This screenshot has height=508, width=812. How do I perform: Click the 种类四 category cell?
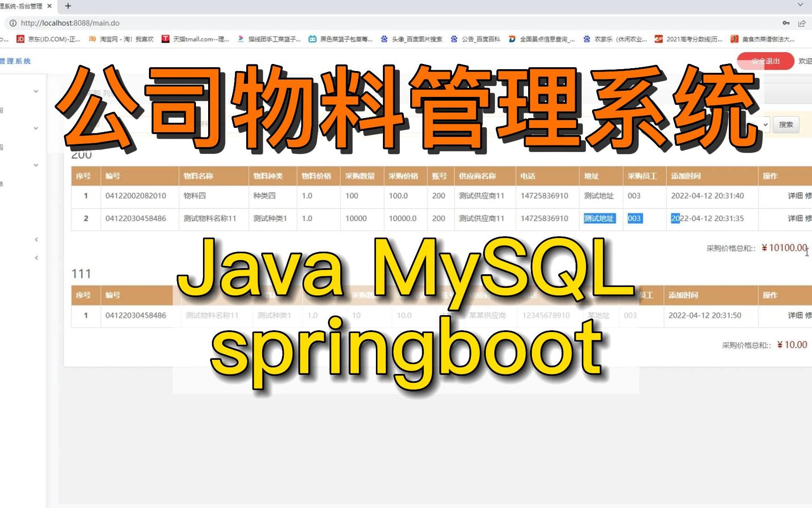tap(265, 196)
